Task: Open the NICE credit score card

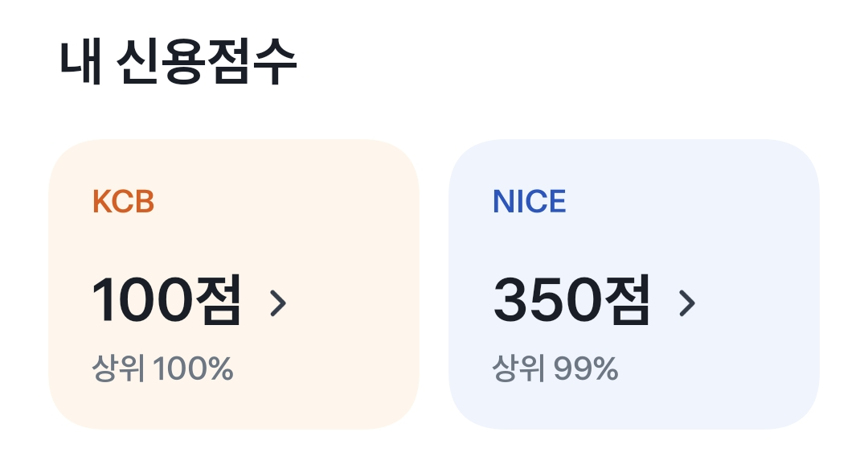Action: click(x=633, y=284)
